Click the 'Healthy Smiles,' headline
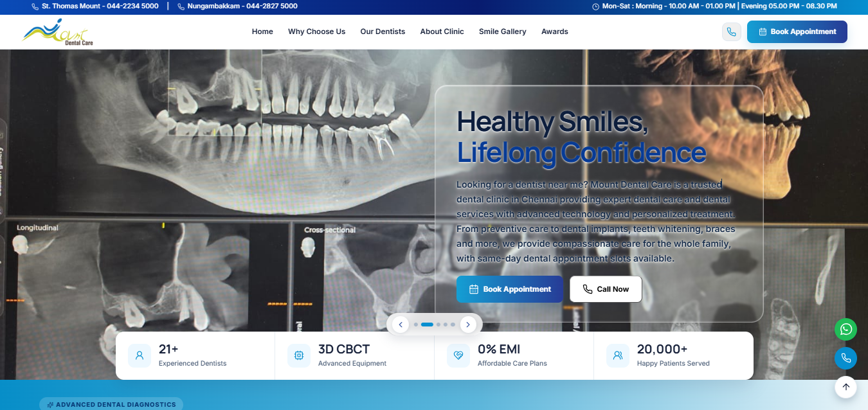Viewport: 868px width, 410px height. [552, 122]
